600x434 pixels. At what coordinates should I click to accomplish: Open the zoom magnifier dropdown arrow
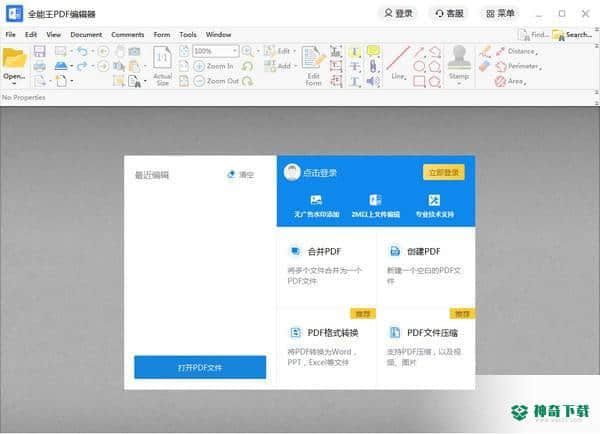coord(258,51)
